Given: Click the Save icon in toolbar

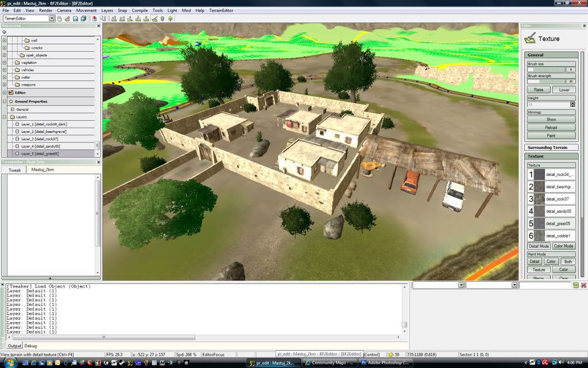Looking at the screenshot, I should coord(75,18).
